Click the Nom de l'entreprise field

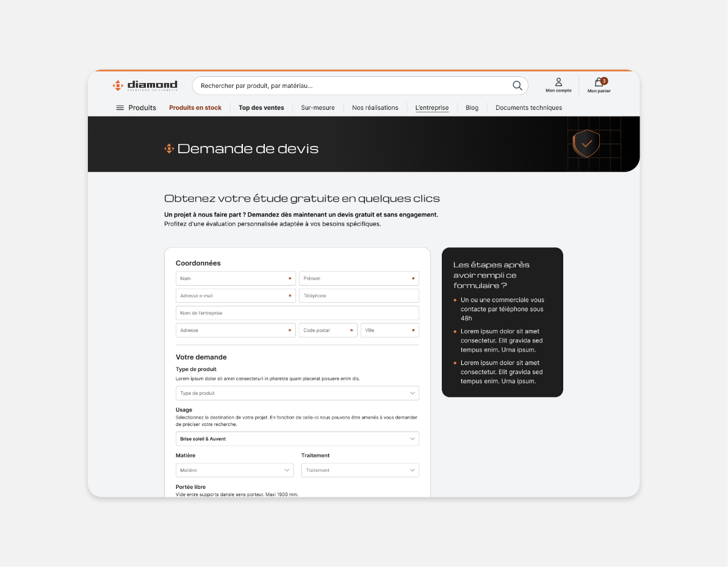(x=297, y=313)
